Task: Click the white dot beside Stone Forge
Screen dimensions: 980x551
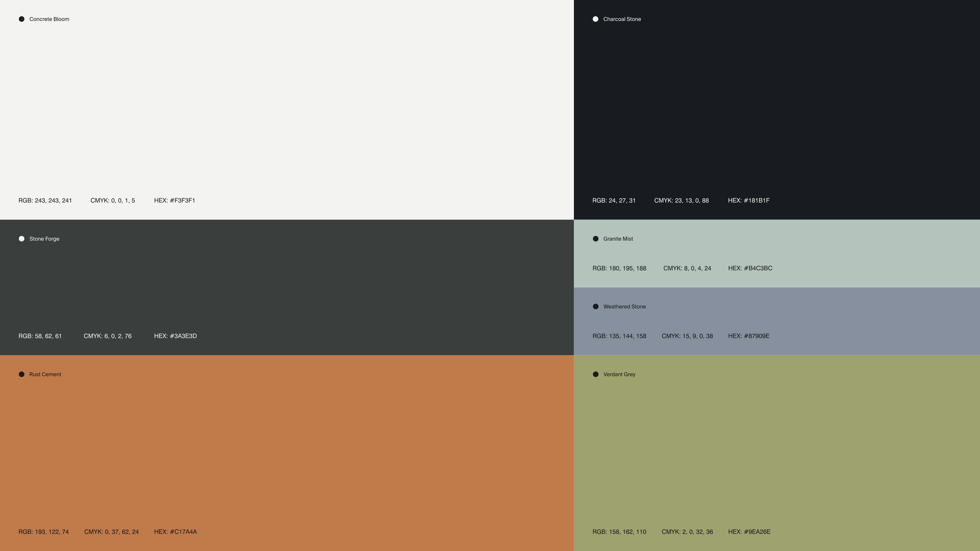Action: point(22,239)
